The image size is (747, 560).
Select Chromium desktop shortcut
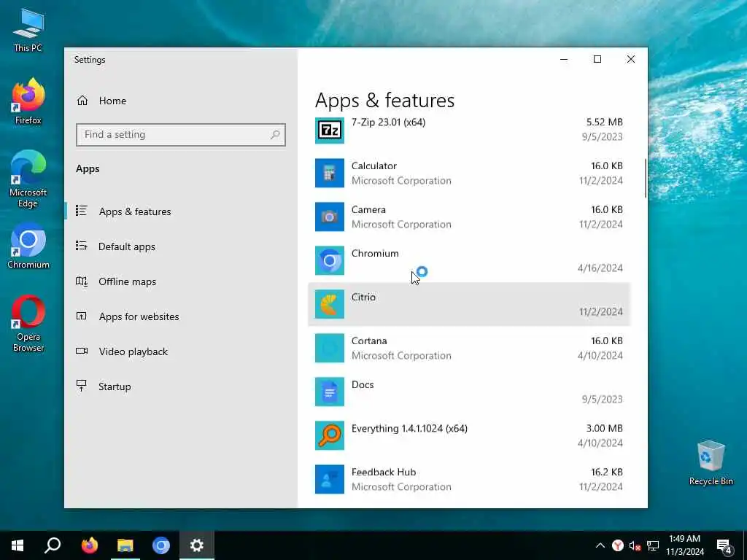point(28,246)
